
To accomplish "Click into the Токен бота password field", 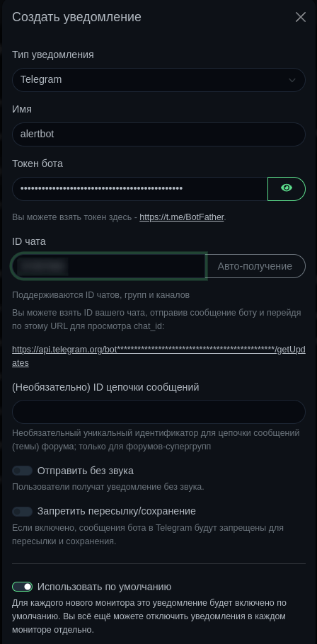I will click(139, 189).
